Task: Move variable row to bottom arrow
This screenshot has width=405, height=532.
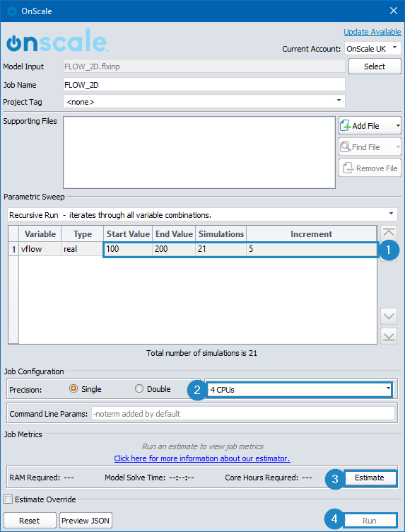Action: click(x=389, y=336)
